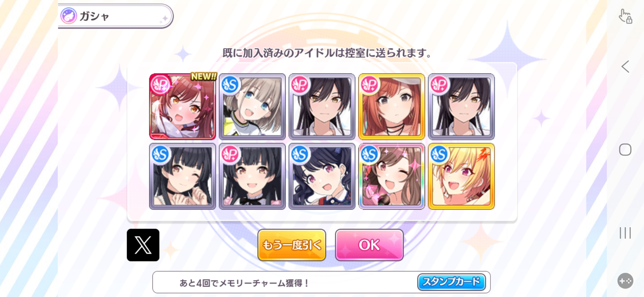Tap the Android home button
This screenshot has height=297, width=644.
click(625, 150)
